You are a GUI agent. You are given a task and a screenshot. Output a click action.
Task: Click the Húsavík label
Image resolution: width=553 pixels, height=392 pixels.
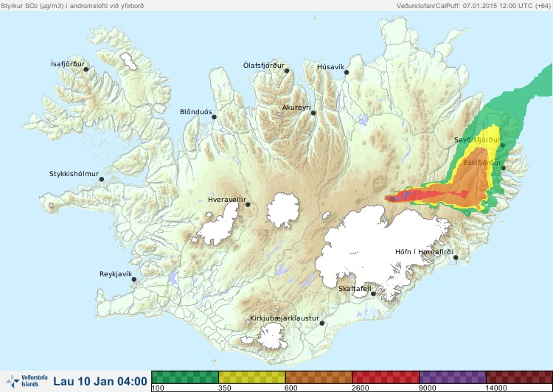[330, 66]
